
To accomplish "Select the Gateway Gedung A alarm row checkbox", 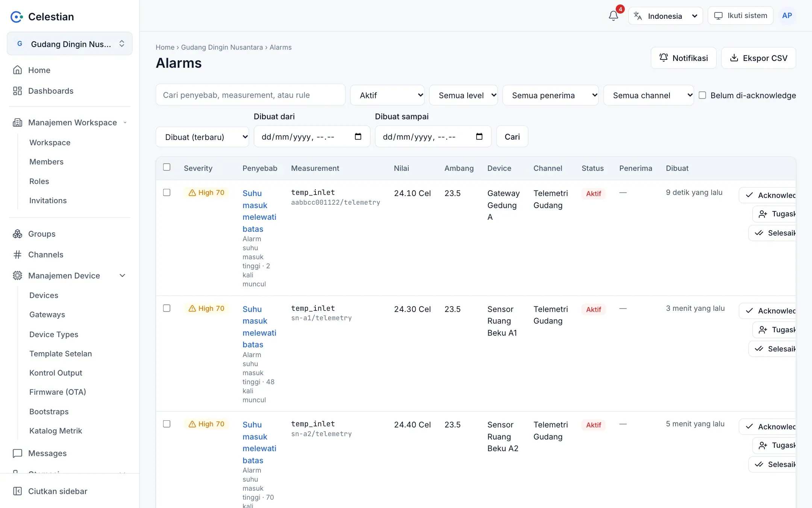I will (x=167, y=192).
